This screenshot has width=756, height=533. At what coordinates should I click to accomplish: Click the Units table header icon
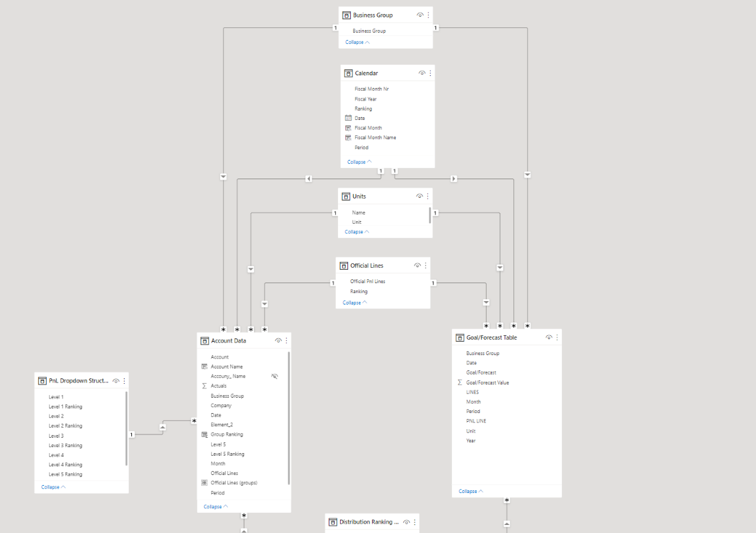click(x=346, y=197)
